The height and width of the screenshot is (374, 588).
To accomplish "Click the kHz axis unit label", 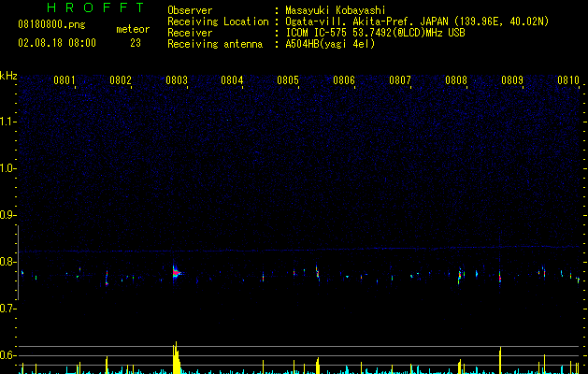I will tap(8, 76).
